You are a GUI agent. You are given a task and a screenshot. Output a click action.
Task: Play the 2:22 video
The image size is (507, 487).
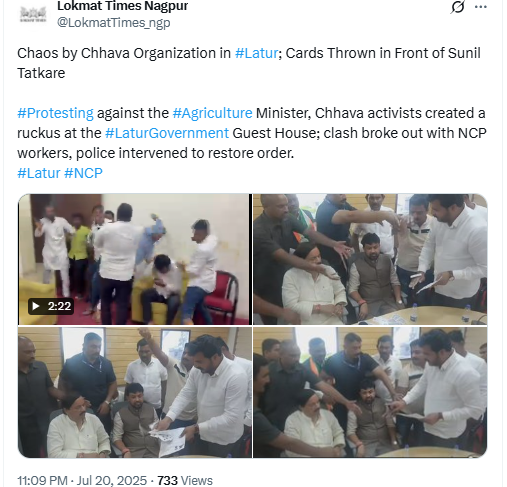[135, 259]
